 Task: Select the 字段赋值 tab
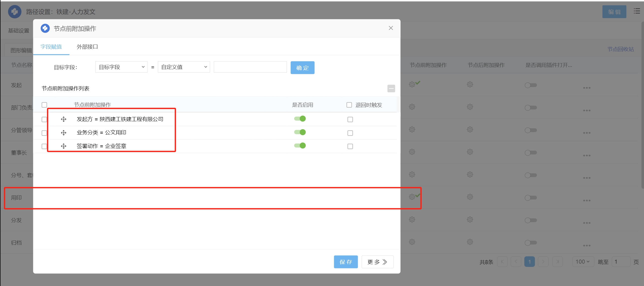51,47
